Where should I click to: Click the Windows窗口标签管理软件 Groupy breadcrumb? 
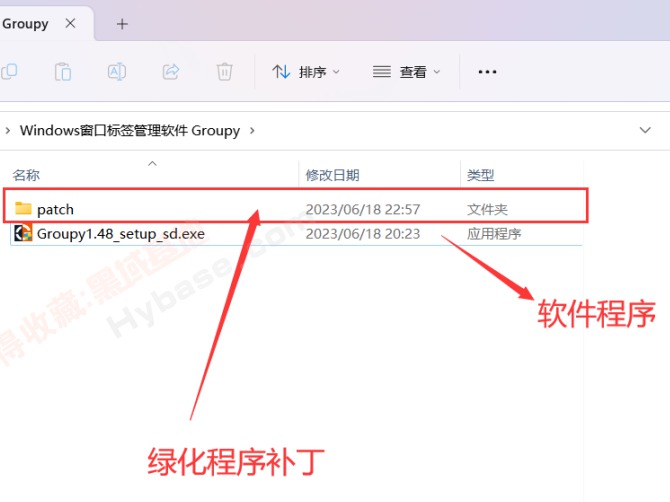130,130
